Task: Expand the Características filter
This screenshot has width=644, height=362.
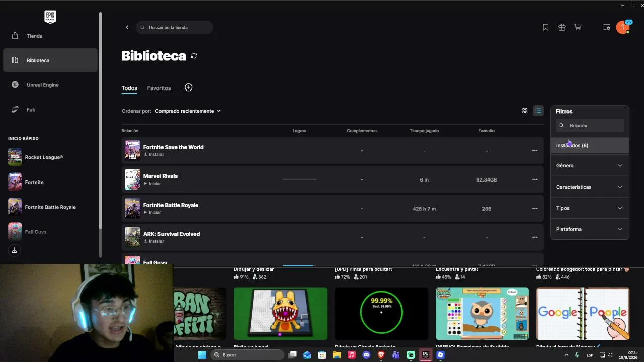Action: [590, 187]
